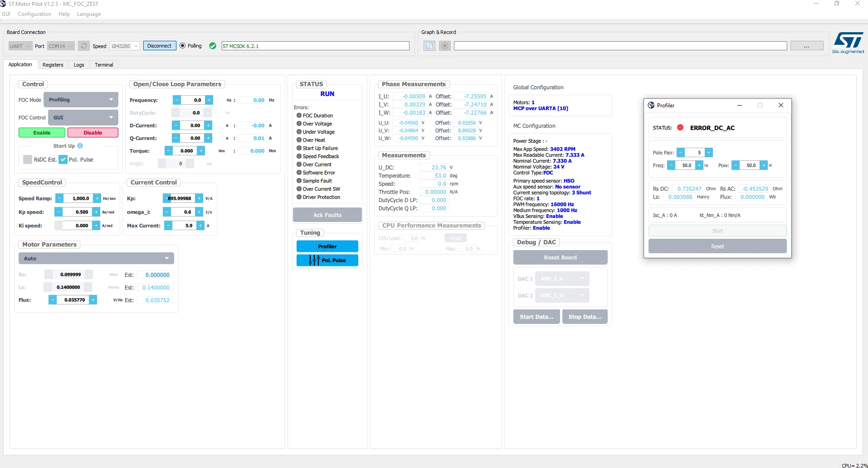The image size is (868, 468).
Task: Increase Speed Ramp value
Action: point(97,198)
